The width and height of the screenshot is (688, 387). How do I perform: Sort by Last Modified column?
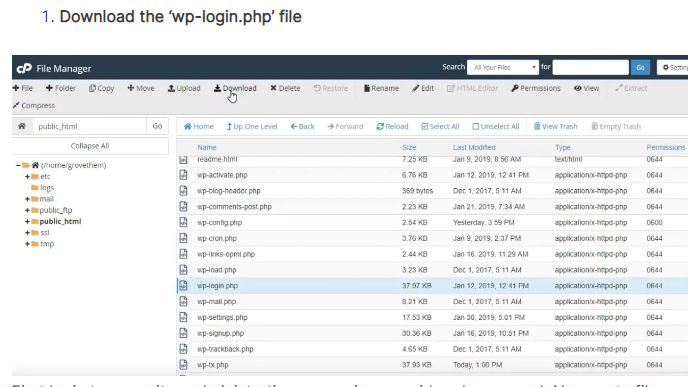pyautogui.click(x=474, y=147)
